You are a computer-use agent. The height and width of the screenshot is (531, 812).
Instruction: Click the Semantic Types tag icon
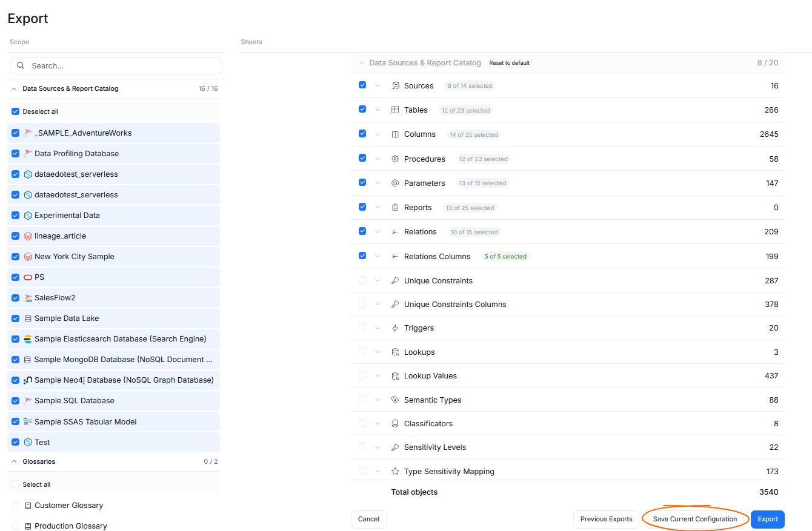[x=395, y=400]
